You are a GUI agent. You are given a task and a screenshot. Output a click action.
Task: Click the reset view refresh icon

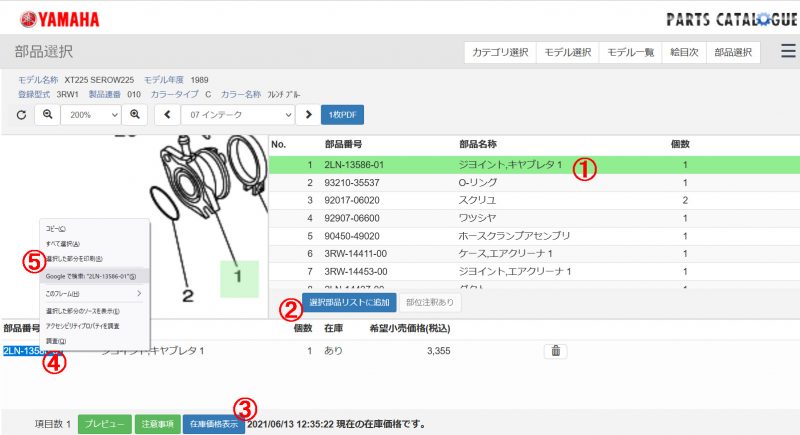(21, 115)
